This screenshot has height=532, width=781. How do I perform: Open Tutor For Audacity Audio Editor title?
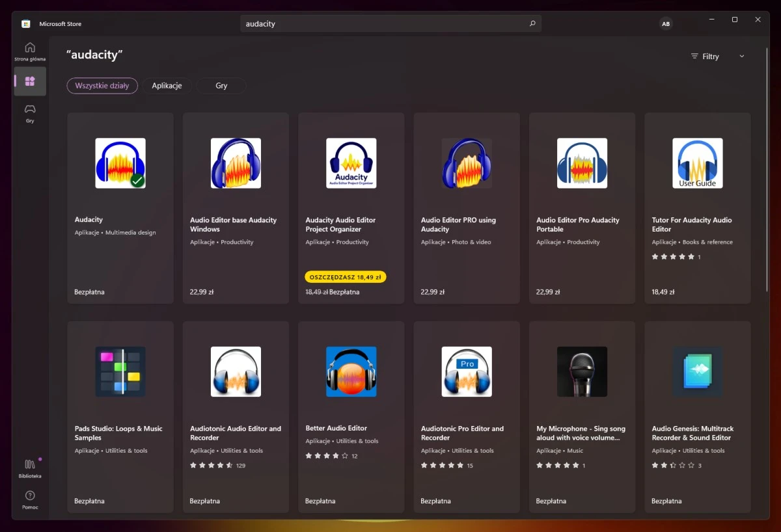pyautogui.click(x=691, y=224)
